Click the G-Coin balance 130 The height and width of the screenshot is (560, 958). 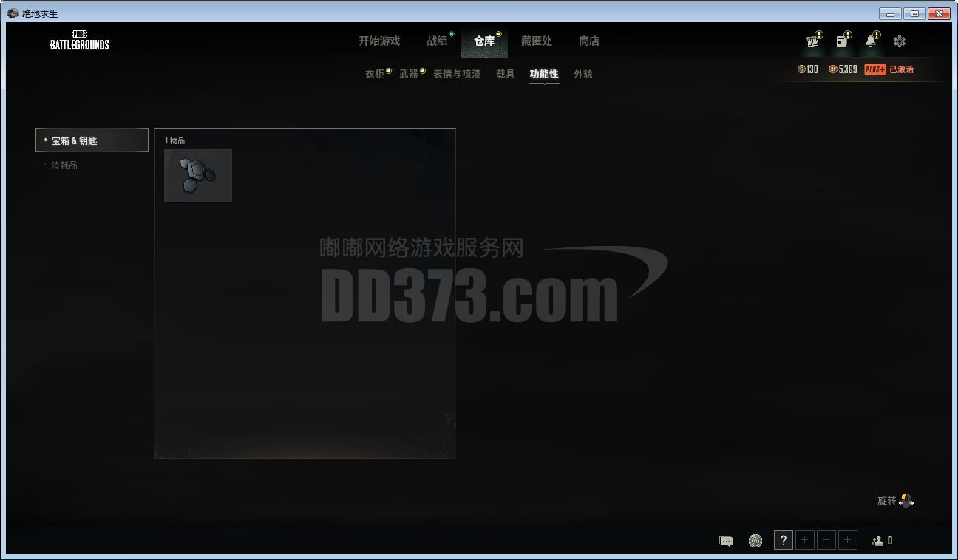point(808,69)
